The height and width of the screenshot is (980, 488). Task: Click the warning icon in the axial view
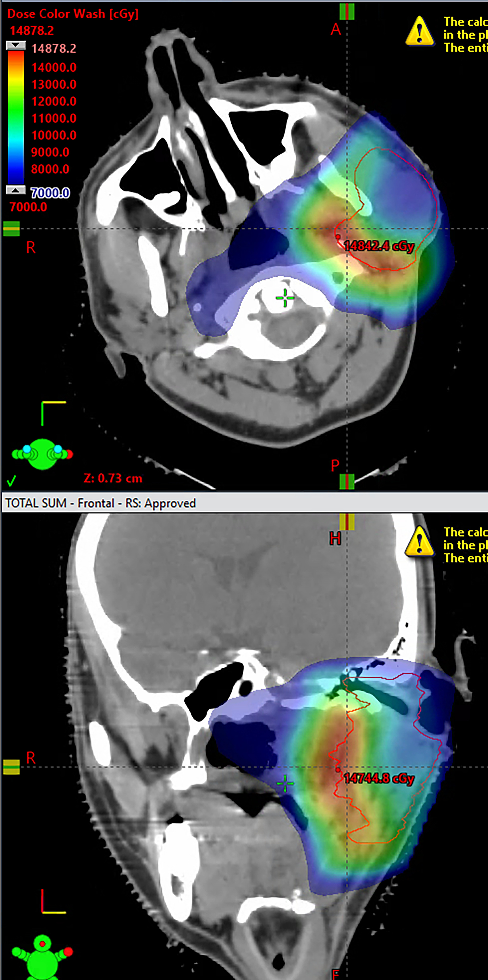(x=420, y=31)
